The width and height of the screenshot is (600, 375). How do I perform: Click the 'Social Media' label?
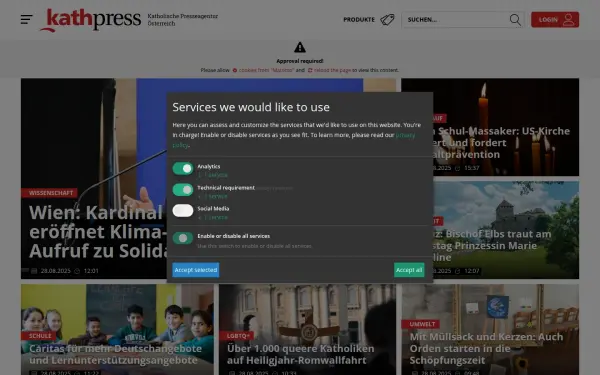[213, 209]
